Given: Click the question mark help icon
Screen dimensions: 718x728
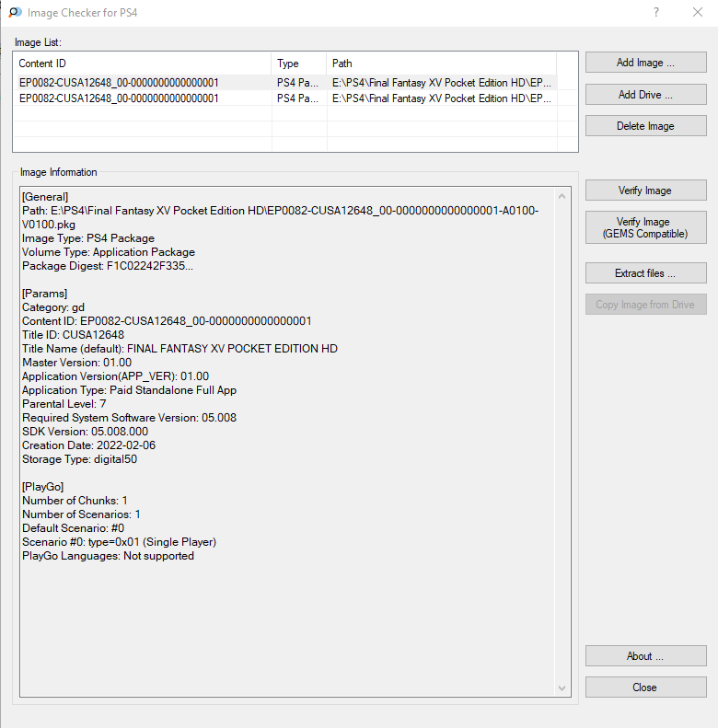Looking at the screenshot, I should 655,13.
